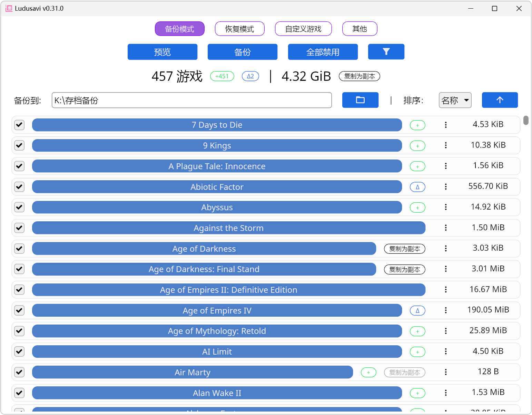Expand the Abiotic Factor game entry
Viewport: 532px width, 415px height.
pos(217,187)
